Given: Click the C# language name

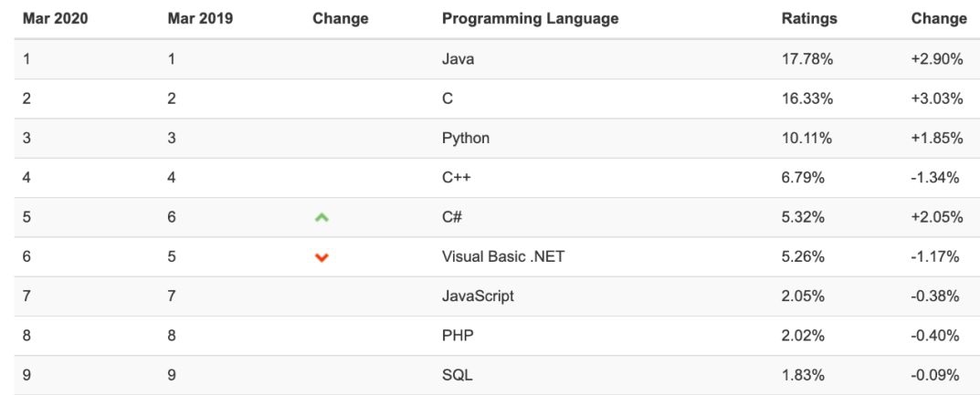Looking at the screenshot, I should pos(453,217).
